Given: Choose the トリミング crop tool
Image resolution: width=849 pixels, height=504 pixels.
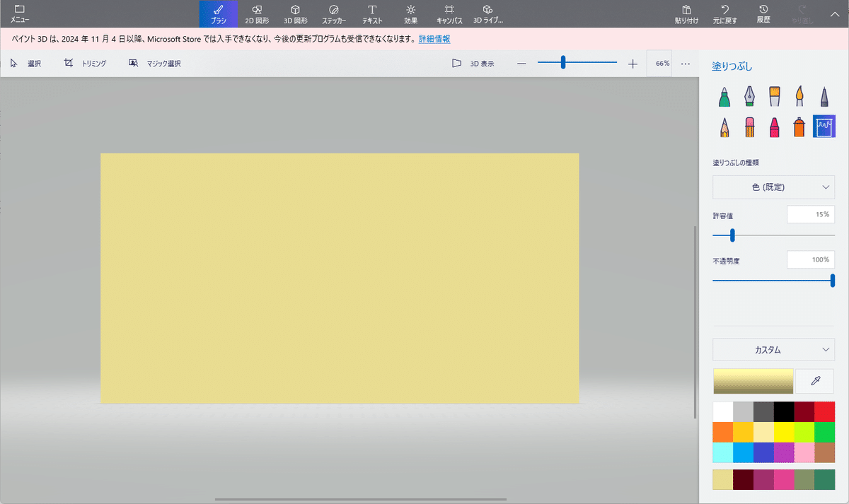Looking at the screenshot, I should 85,64.
